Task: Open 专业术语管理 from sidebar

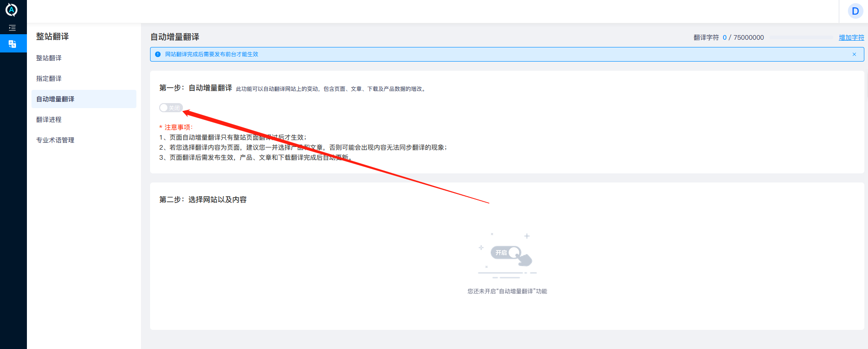Action: 55,140
